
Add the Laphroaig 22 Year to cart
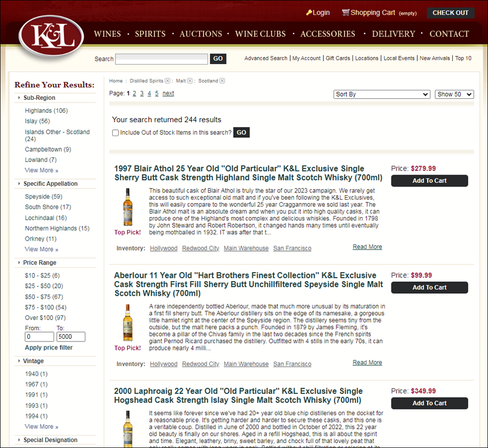point(429,403)
